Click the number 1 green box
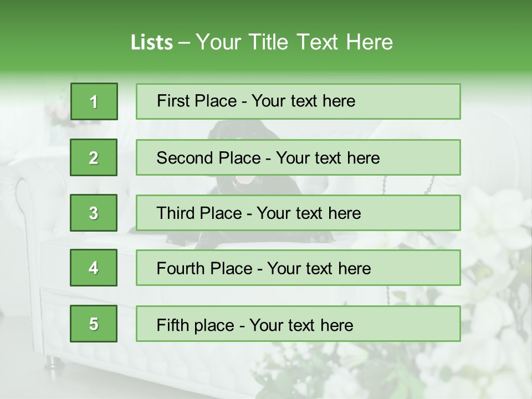 [94, 101]
